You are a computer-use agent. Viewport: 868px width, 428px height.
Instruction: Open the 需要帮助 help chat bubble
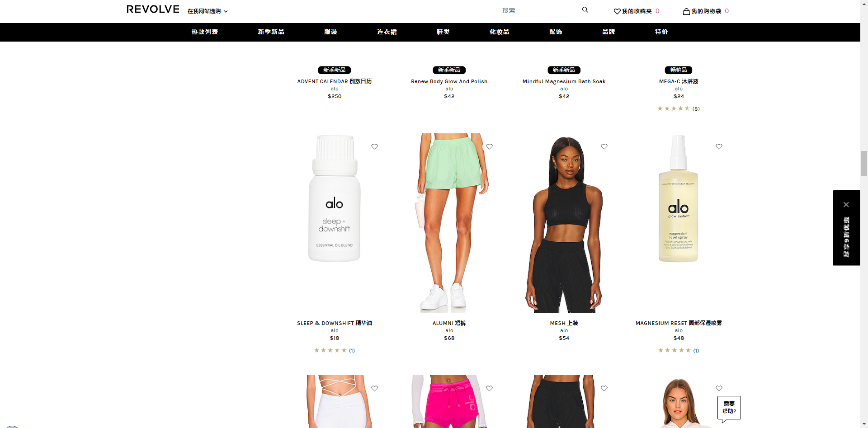click(729, 408)
